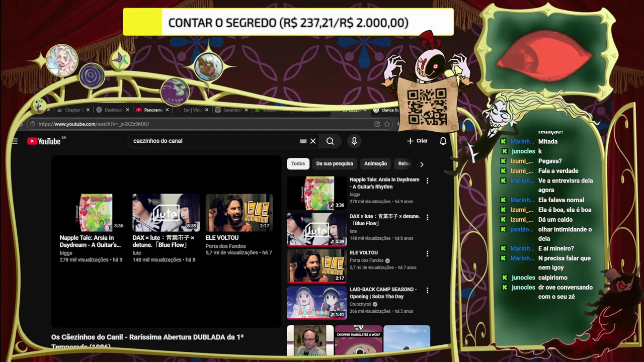
Task: Click chat message 'Pegava?'
Action: pos(550,161)
